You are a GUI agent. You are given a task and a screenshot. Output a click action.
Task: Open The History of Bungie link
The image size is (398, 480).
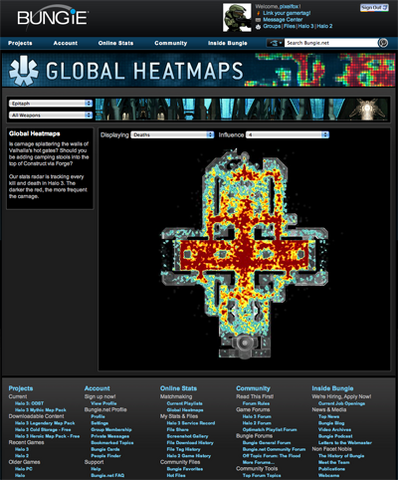(x=341, y=456)
